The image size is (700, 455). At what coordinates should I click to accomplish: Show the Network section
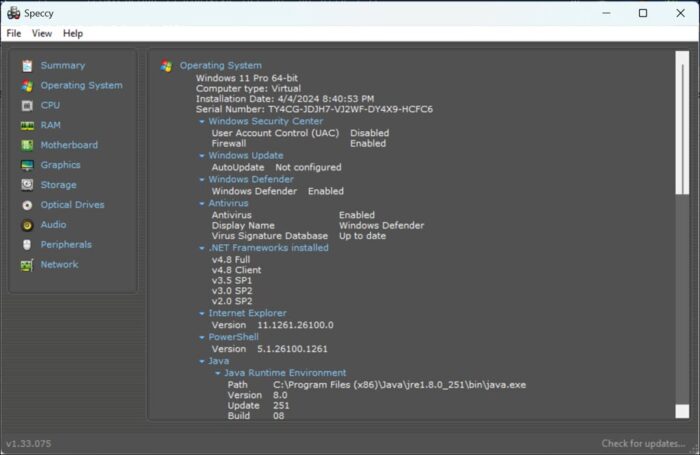tap(59, 265)
